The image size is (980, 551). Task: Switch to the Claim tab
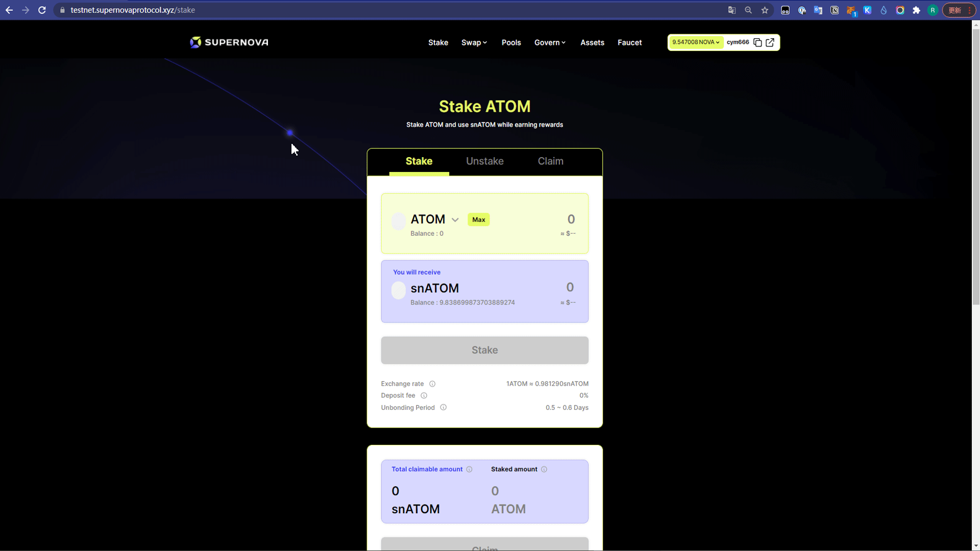(x=550, y=161)
